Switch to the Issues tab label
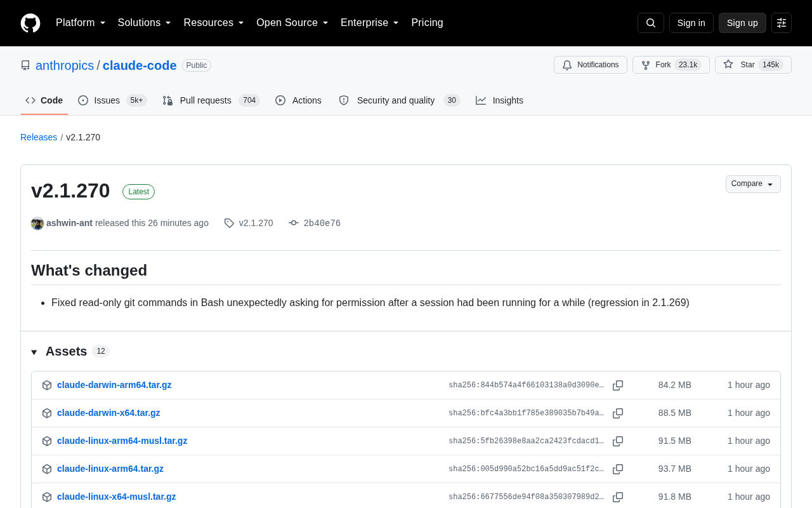Viewport: 812px width, 508px height. [107, 100]
